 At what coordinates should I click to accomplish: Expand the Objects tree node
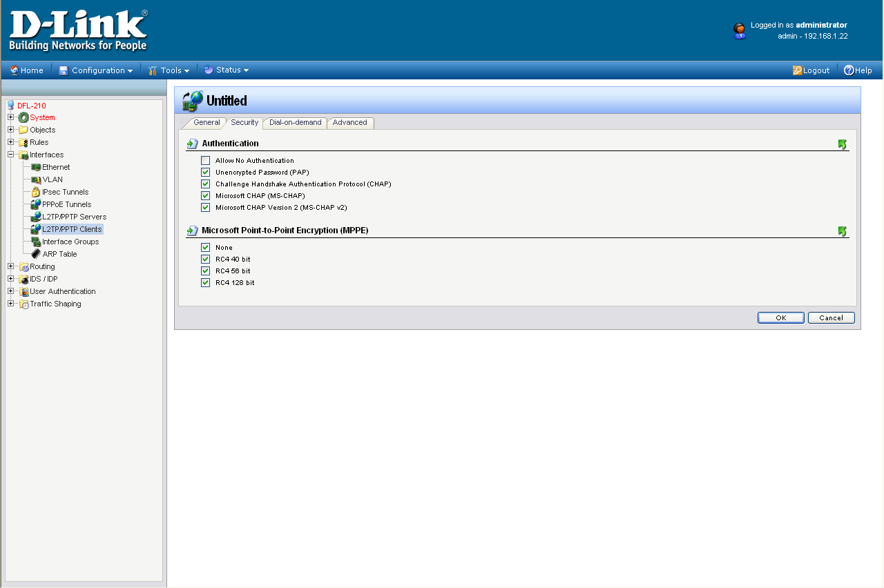11,130
